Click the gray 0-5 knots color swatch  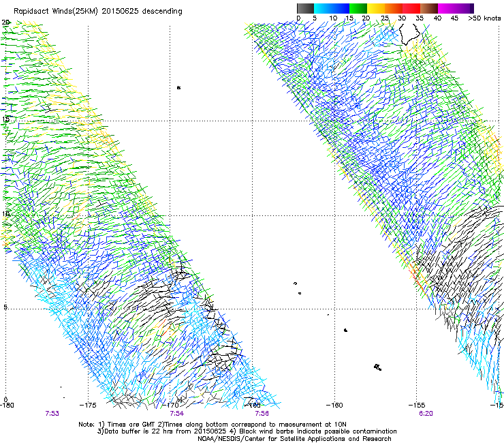(x=305, y=8)
